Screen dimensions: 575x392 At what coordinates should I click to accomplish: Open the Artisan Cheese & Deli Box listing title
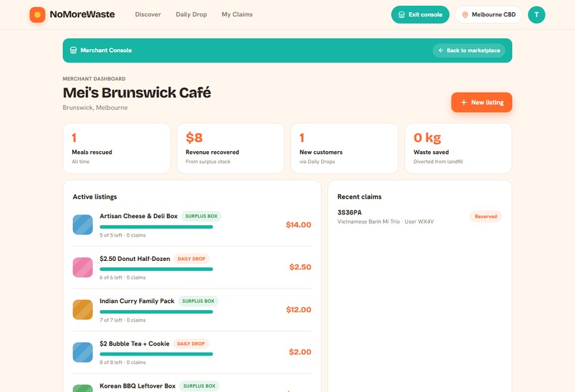pyautogui.click(x=138, y=216)
